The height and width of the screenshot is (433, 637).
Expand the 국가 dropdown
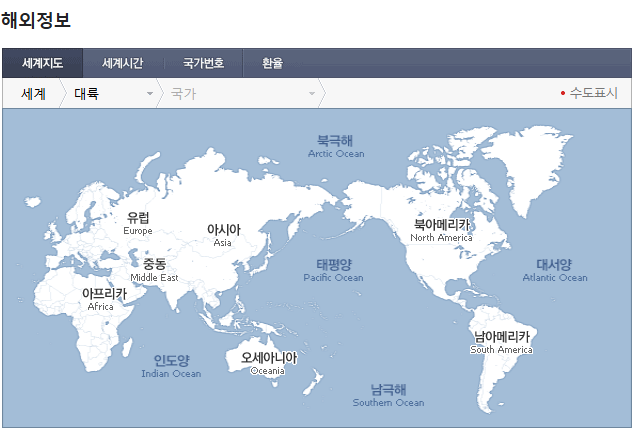click(243, 93)
